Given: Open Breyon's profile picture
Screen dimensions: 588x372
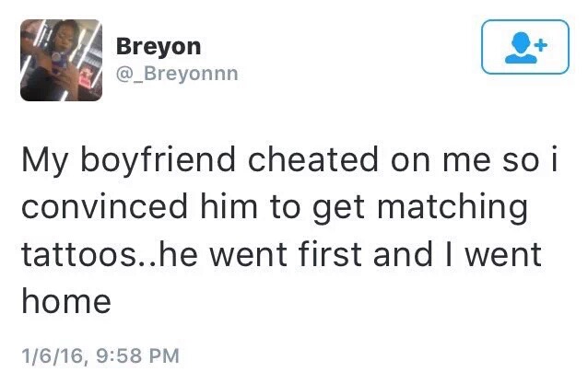Looking at the screenshot, I should (x=61, y=60).
